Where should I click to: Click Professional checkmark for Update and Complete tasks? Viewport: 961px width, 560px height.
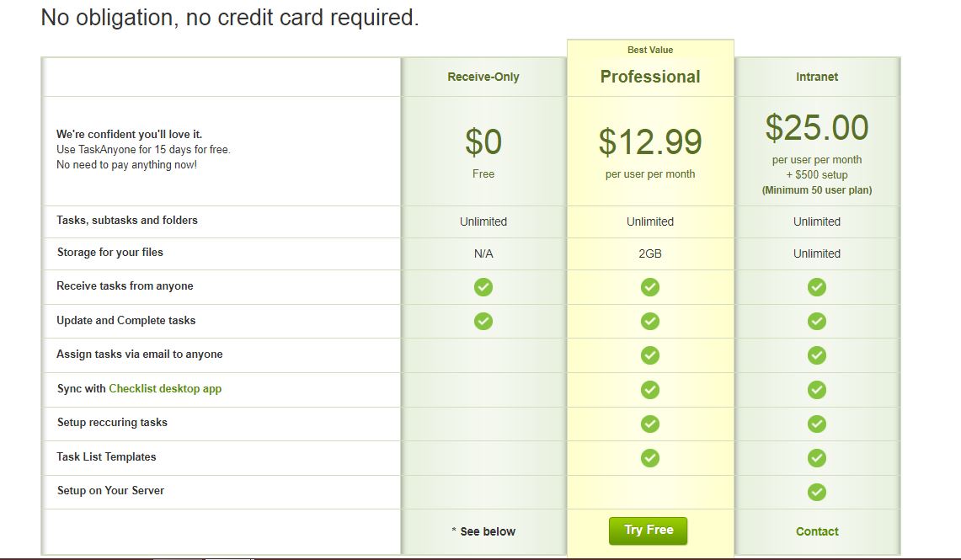(x=650, y=321)
